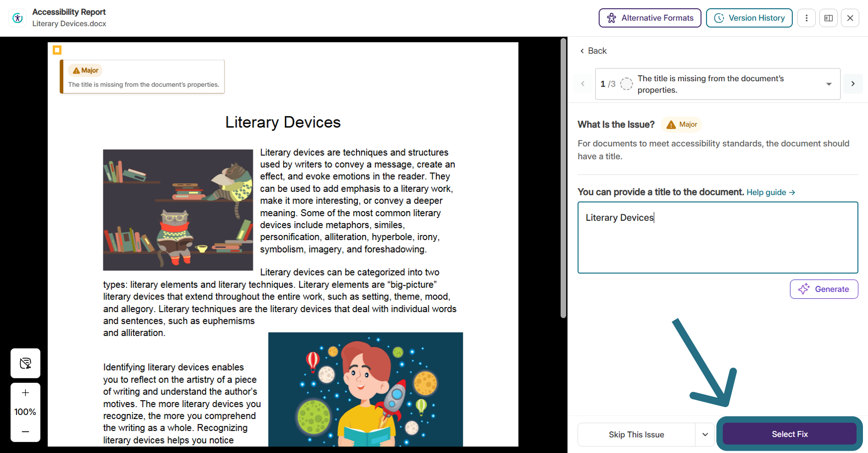Zoom out of the document preview
The width and height of the screenshot is (868, 453).
(x=25, y=431)
